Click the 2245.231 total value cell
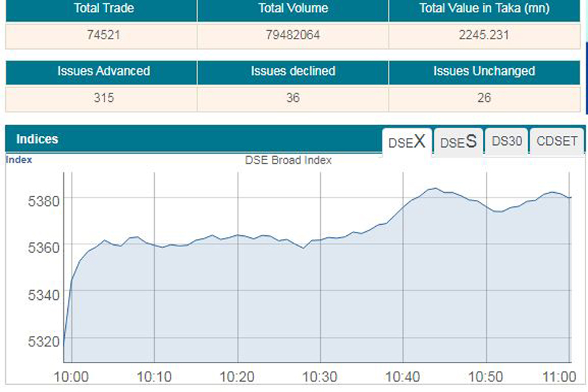 click(x=484, y=35)
